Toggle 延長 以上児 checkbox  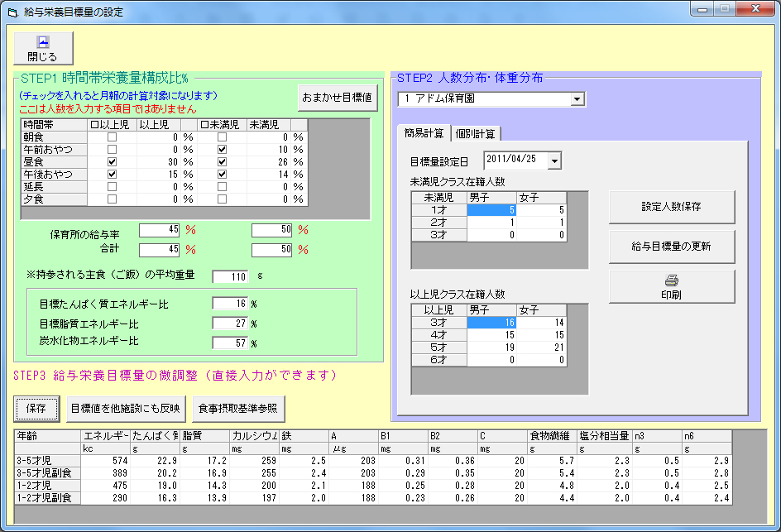coord(112,187)
